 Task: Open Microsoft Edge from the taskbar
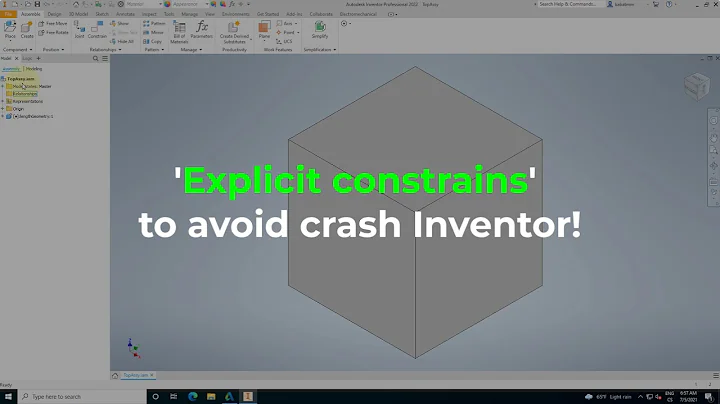(x=192, y=397)
